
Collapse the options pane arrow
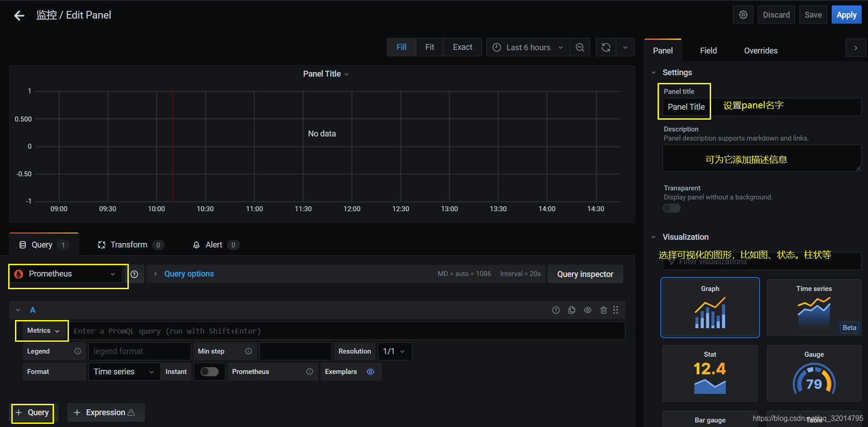tap(856, 48)
